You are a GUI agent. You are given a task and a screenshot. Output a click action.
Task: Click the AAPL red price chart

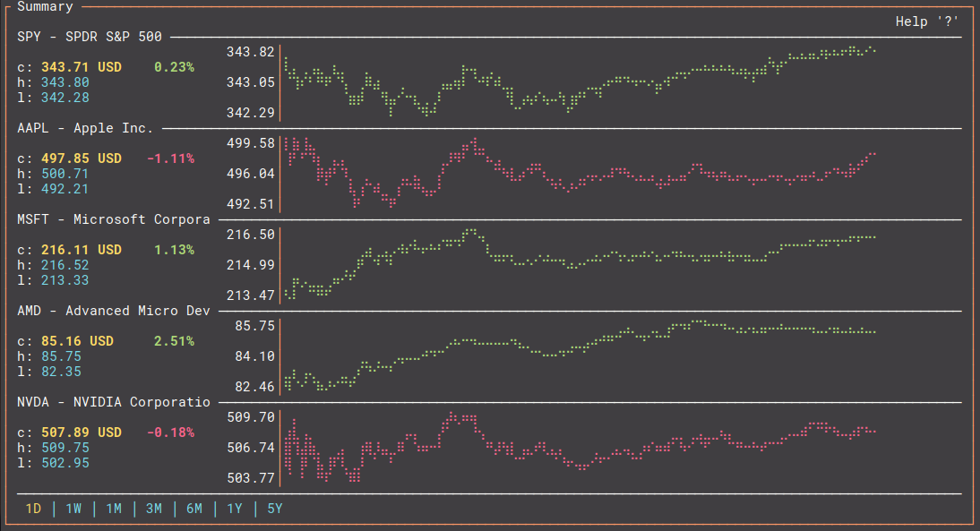[580, 173]
